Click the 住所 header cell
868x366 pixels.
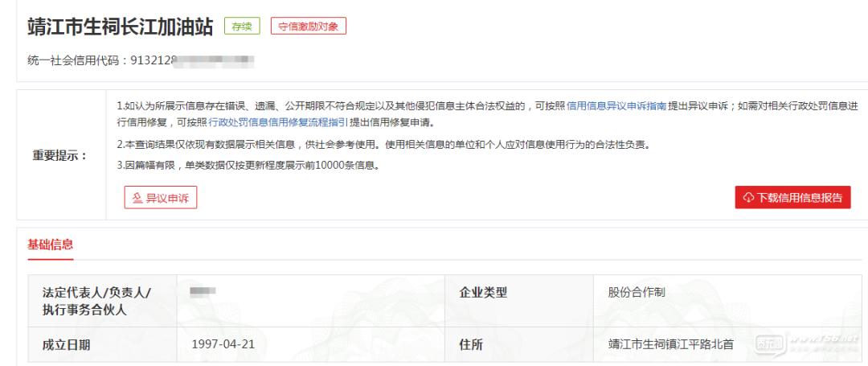[x=470, y=344]
